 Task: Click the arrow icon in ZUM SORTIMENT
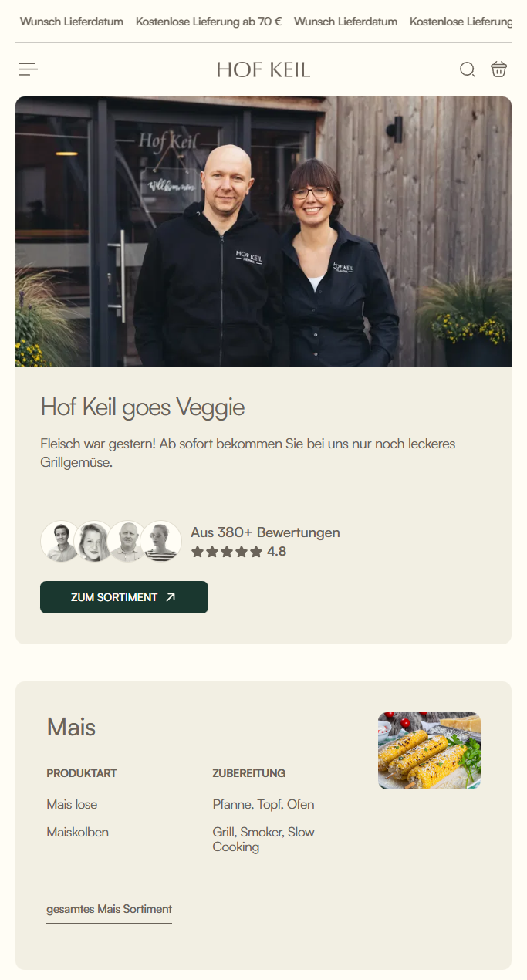(171, 597)
